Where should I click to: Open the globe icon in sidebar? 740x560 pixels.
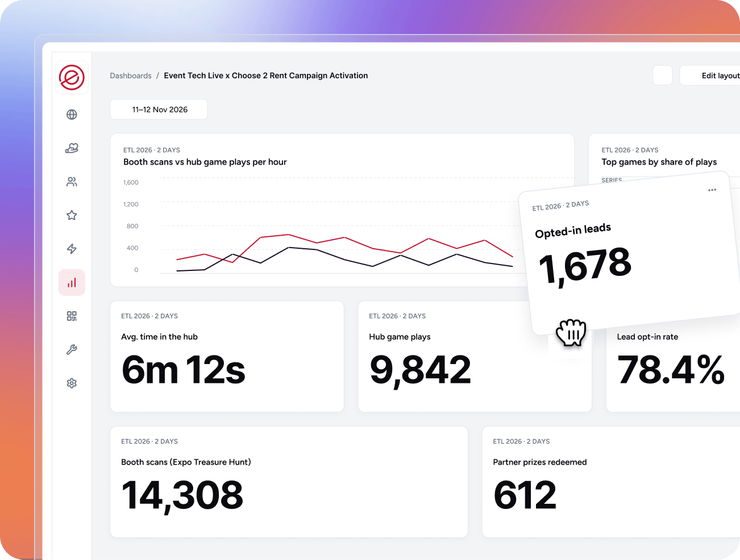tap(72, 115)
